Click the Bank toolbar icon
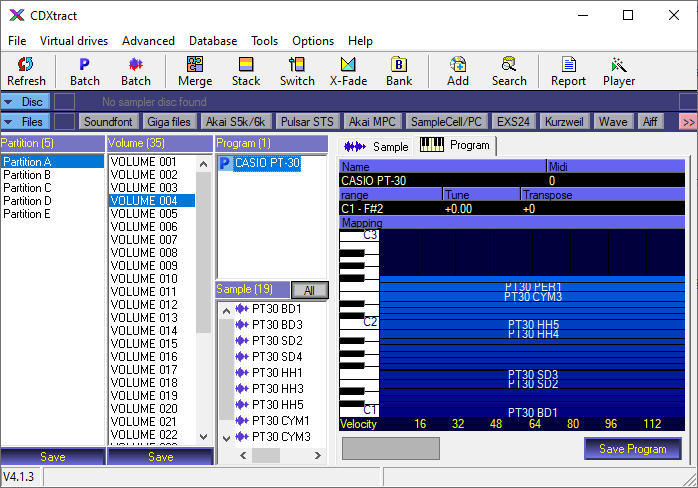The height and width of the screenshot is (488, 698). click(399, 71)
